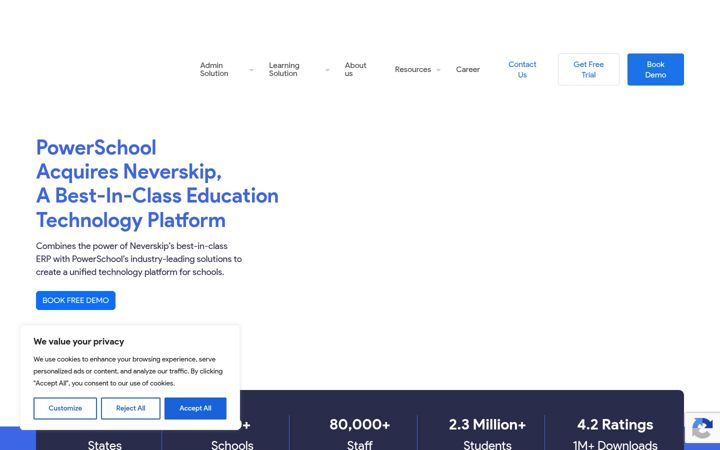Open the Career page
This screenshot has height=450, width=720.
pos(467,69)
